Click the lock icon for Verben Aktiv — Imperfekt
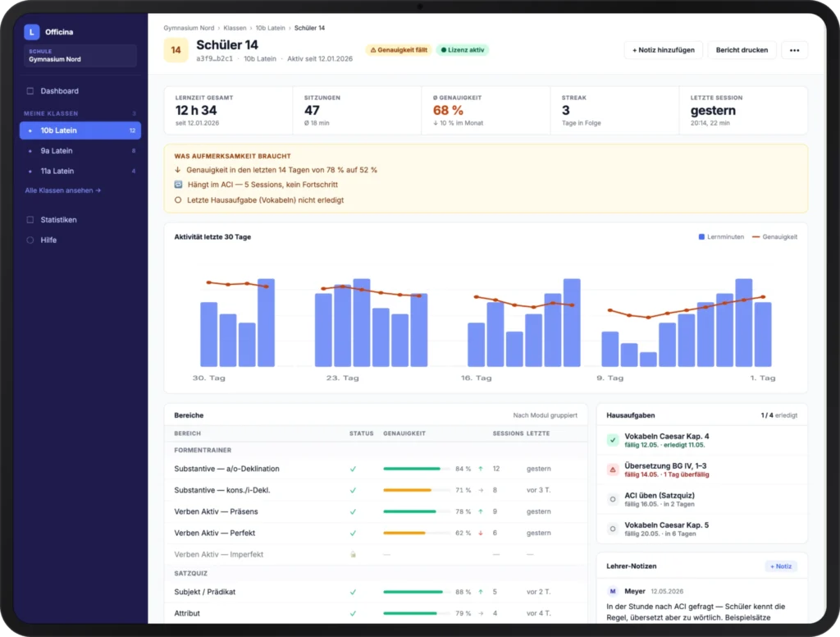 click(353, 554)
